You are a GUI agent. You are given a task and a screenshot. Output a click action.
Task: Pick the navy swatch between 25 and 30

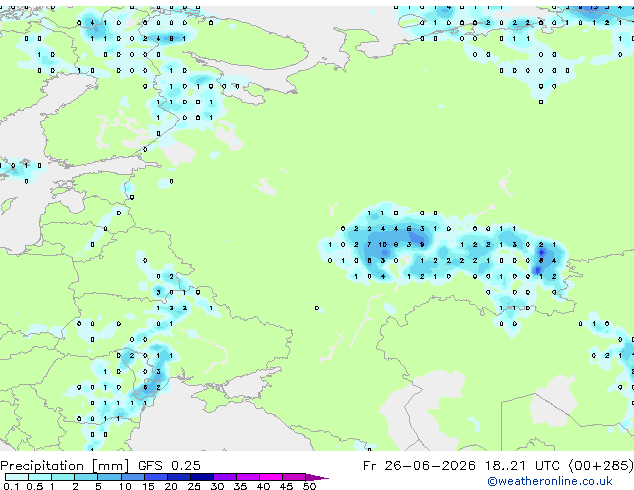pos(202,477)
